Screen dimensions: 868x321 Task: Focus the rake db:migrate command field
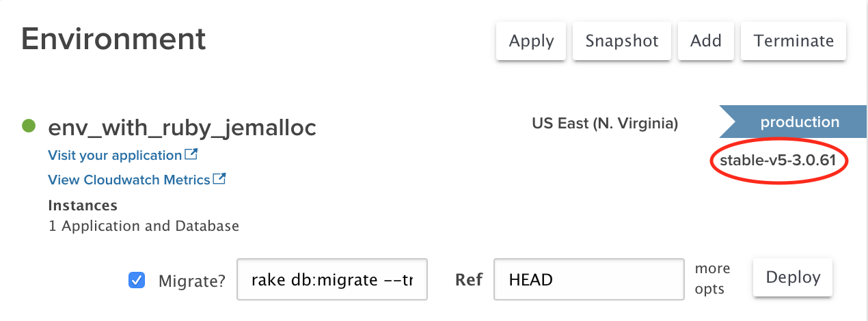[332, 279]
